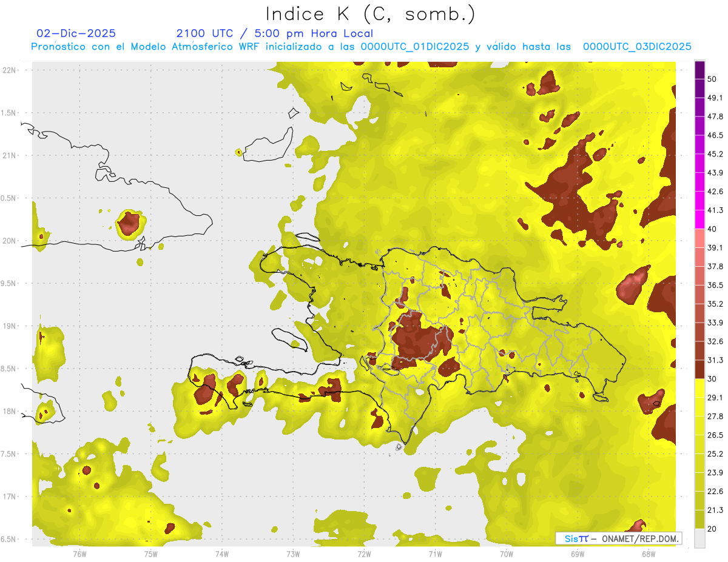Click the grey colorbar segment below 20
The width and height of the screenshot is (728, 562).
[699, 538]
